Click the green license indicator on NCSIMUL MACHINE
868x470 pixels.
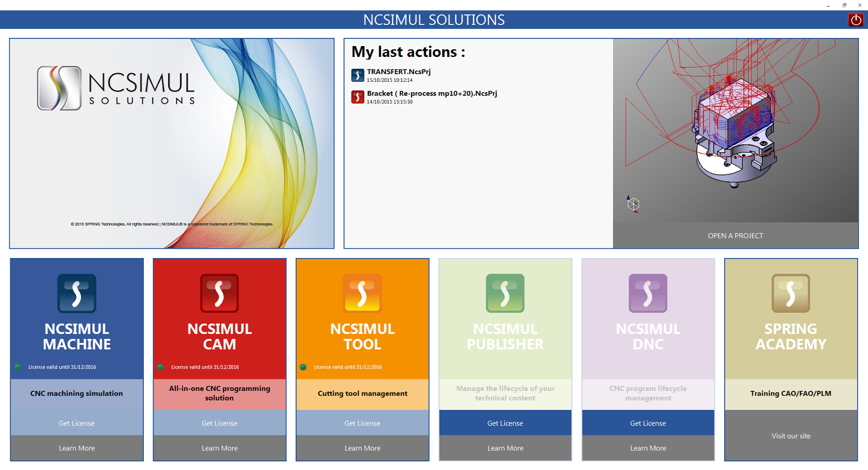click(x=17, y=367)
